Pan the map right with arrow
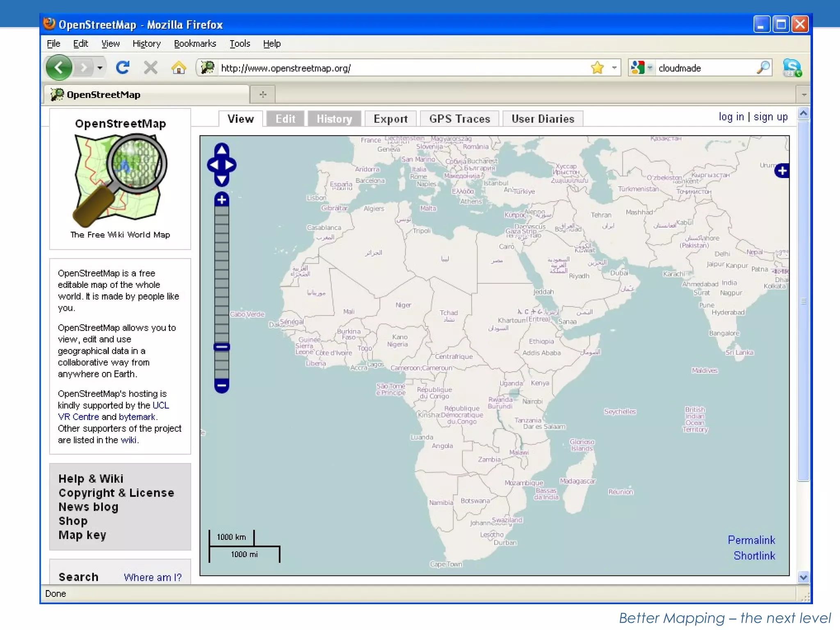 coord(230,165)
